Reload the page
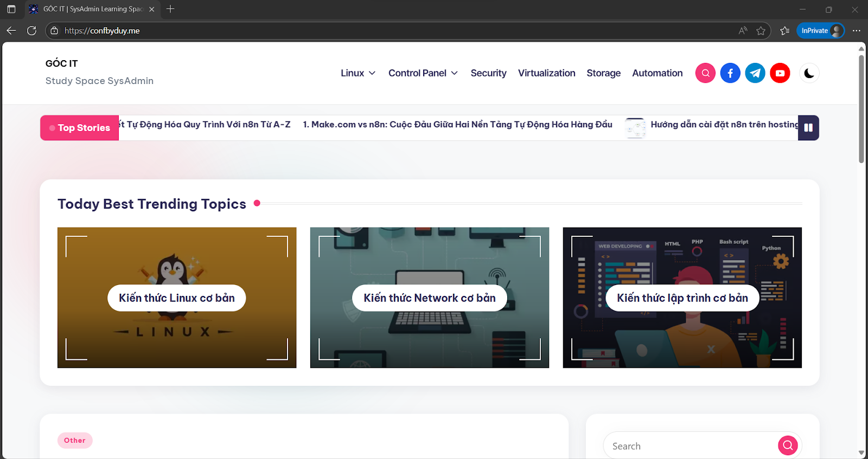This screenshot has height=459, width=868. click(32, 31)
